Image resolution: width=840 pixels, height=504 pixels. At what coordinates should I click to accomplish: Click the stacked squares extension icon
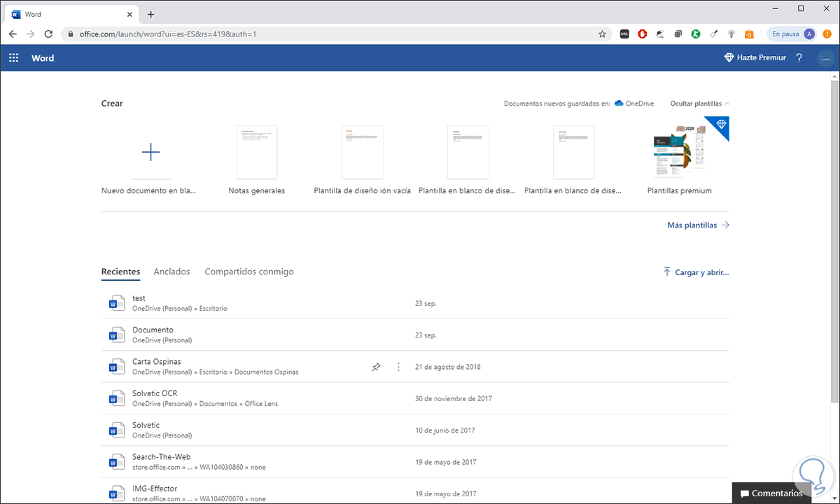pos(678,34)
